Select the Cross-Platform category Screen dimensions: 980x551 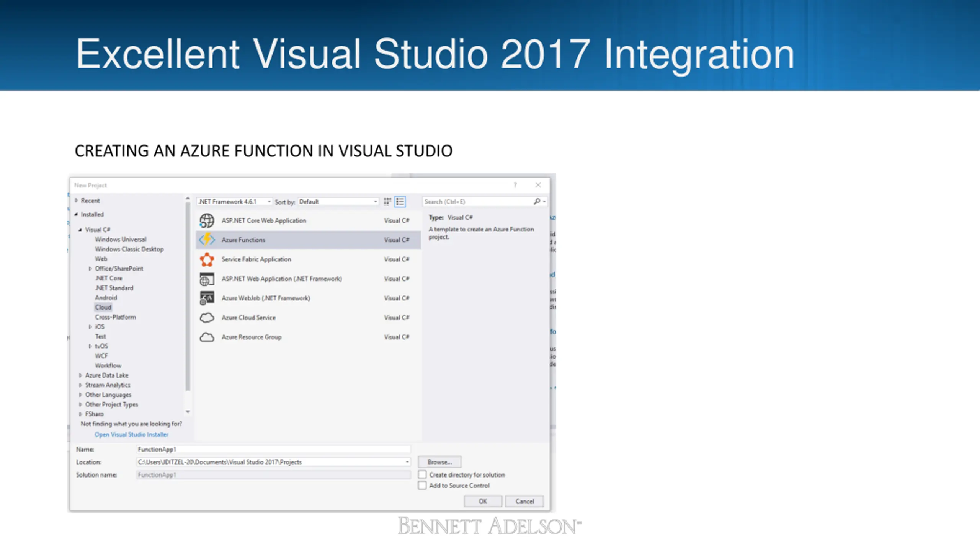click(x=115, y=317)
